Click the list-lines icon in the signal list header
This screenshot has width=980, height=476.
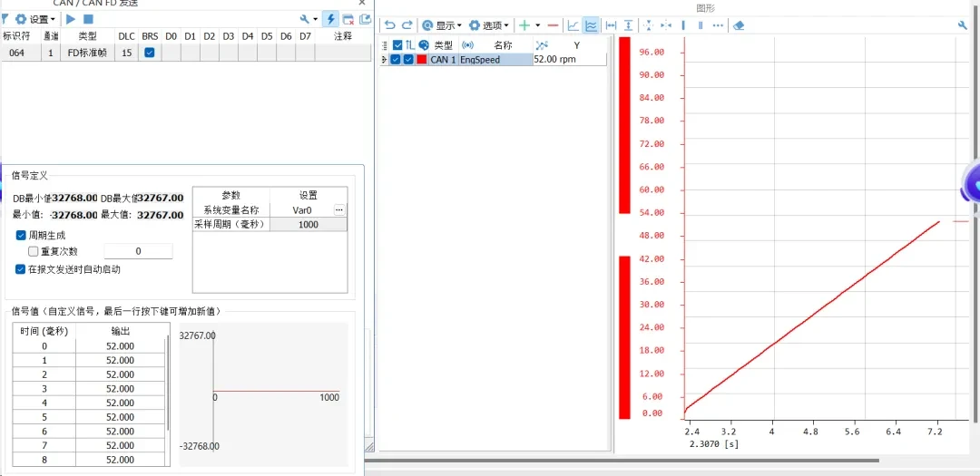[385, 45]
